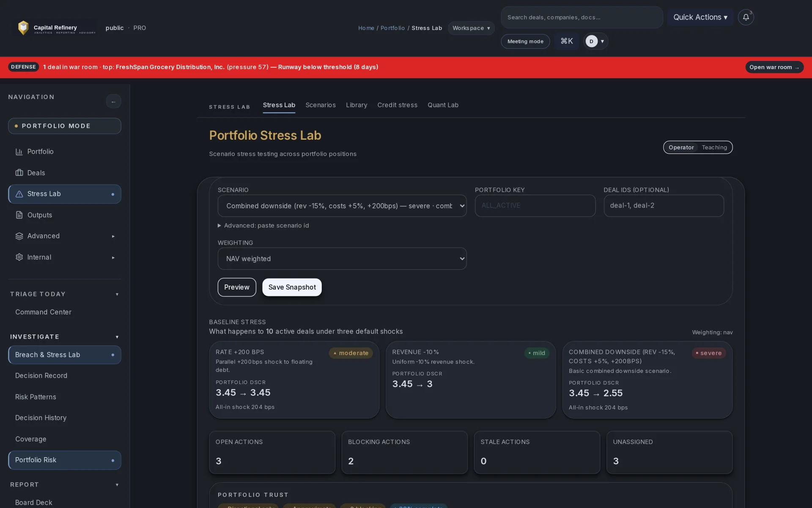Screen dimensions: 812x508
Task: Open the notifications bell
Action: pos(746,17)
